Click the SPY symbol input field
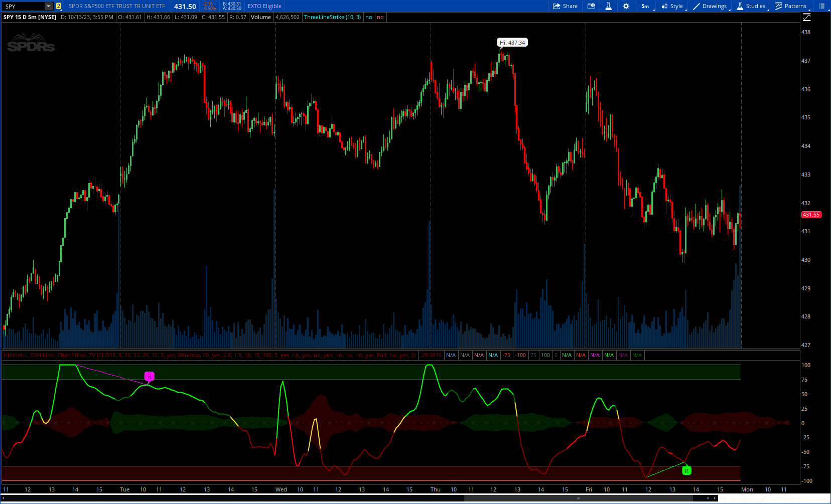Screen dimensions: 831x504 (x=24, y=6)
